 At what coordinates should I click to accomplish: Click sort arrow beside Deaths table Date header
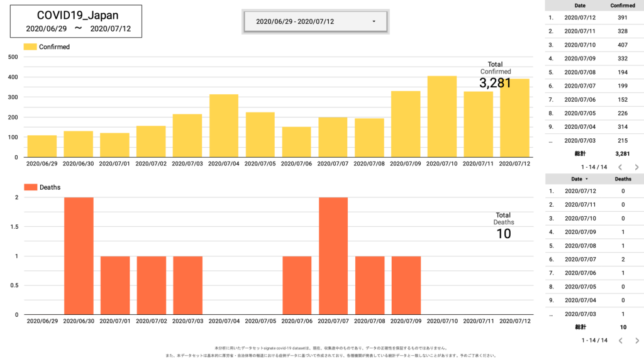click(x=587, y=179)
